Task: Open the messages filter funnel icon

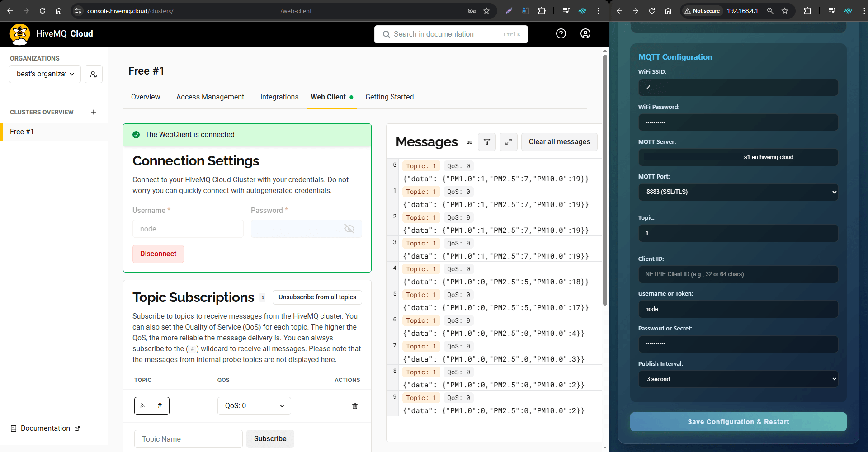Action: pyautogui.click(x=487, y=142)
